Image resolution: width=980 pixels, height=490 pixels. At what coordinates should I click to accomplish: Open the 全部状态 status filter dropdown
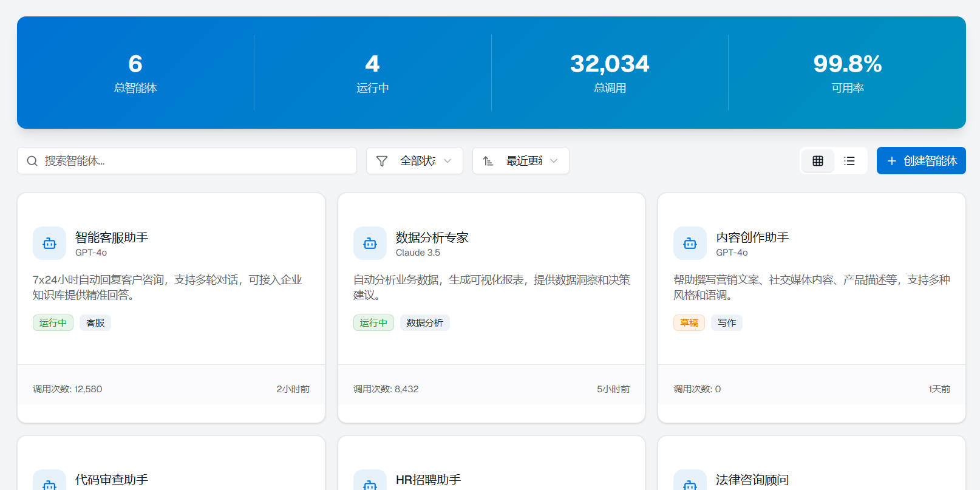coord(415,161)
